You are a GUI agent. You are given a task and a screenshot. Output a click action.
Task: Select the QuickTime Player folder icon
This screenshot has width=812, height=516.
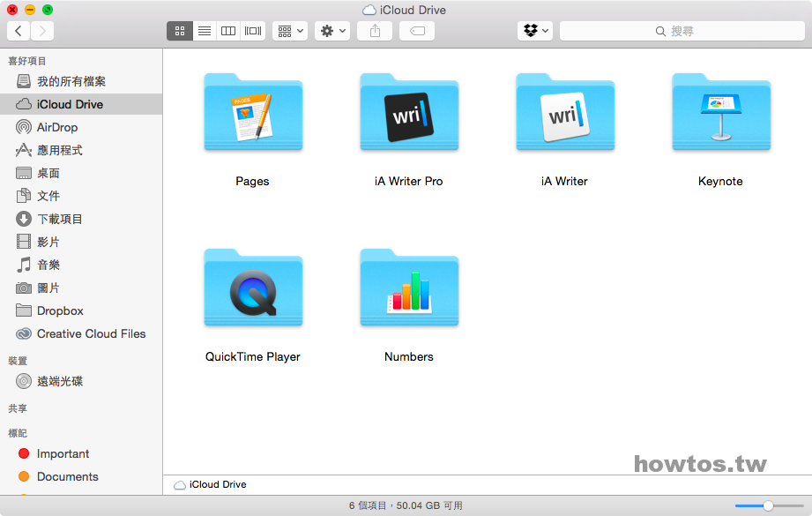pyautogui.click(x=253, y=288)
